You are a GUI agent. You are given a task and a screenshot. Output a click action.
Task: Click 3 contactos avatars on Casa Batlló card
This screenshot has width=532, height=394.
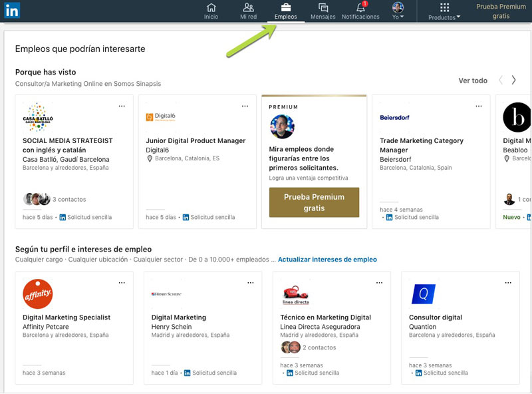coord(37,199)
